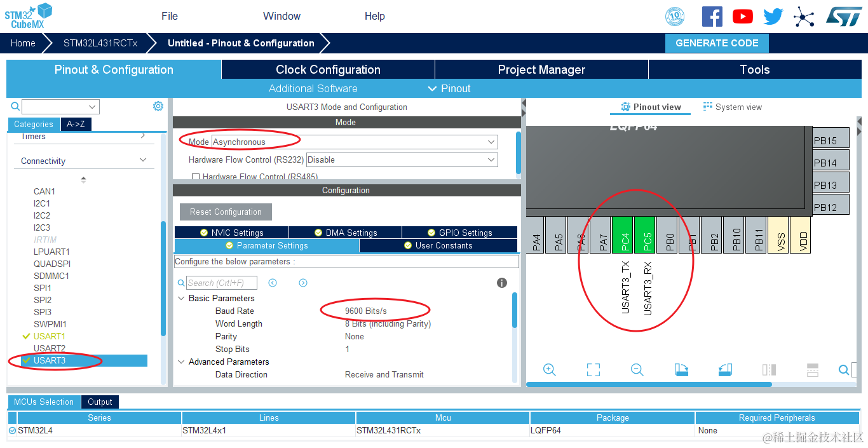Image resolution: width=868 pixels, height=448 pixels.
Task: Click the GENERATE CODE button
Action: click(717, 43)
